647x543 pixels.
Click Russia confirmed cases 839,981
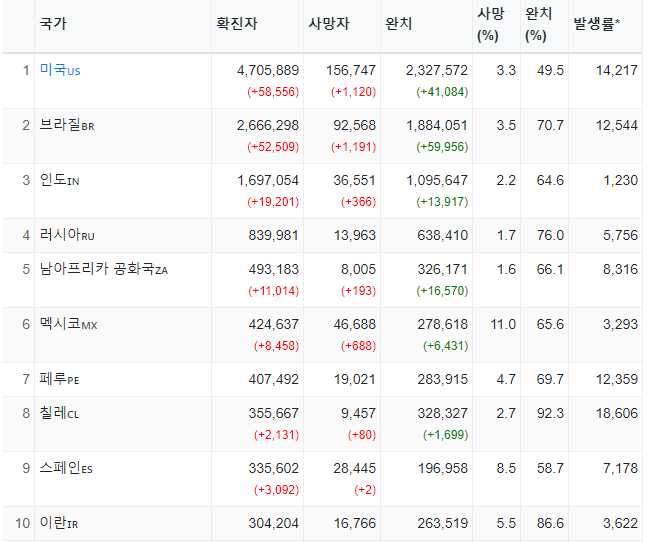point(274,235)
